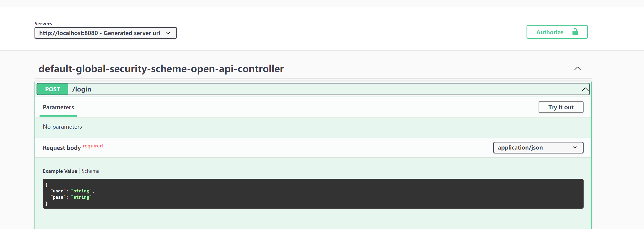Click the "pass" key in example JSON

(x=58, y=197)
